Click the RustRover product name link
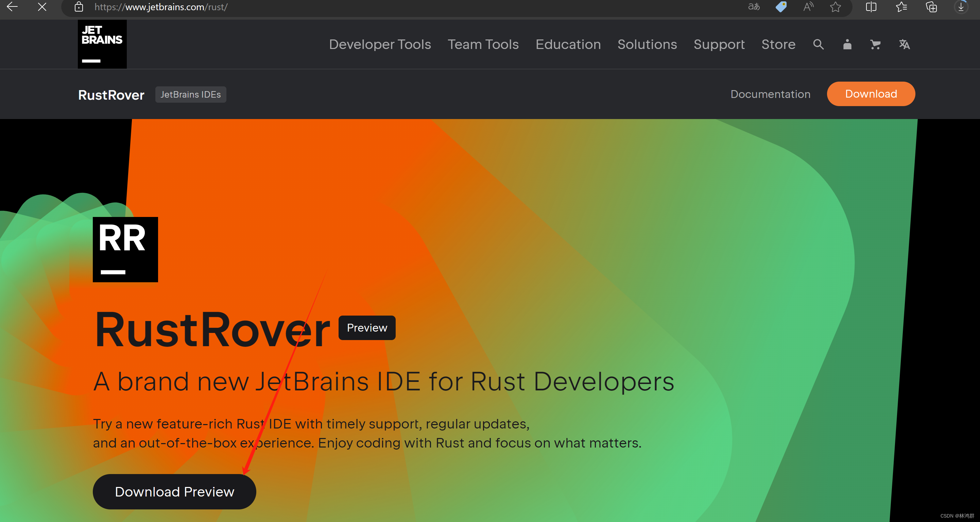The height and width of the screenshot is (522, 980). coord(111,95)
